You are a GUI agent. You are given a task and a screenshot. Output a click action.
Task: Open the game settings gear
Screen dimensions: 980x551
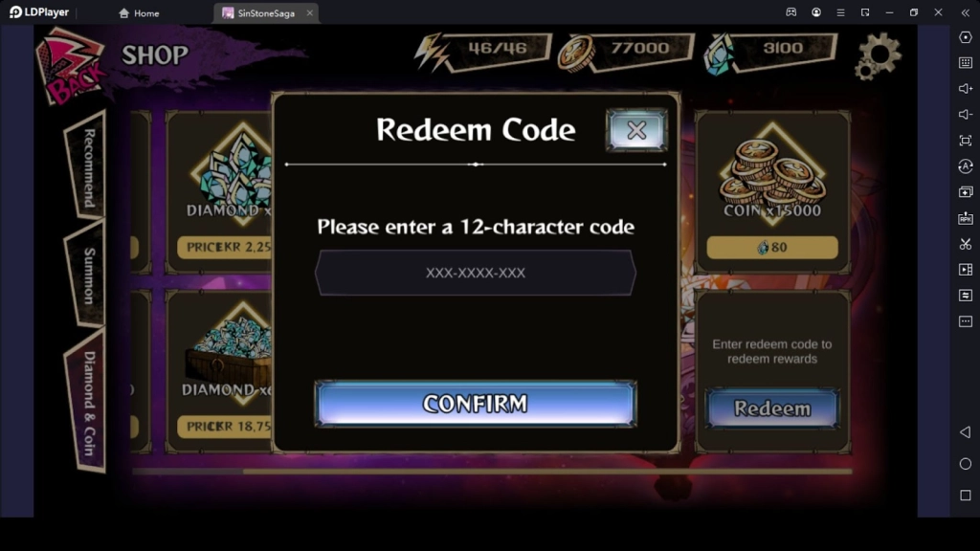[x=878, y=56]
